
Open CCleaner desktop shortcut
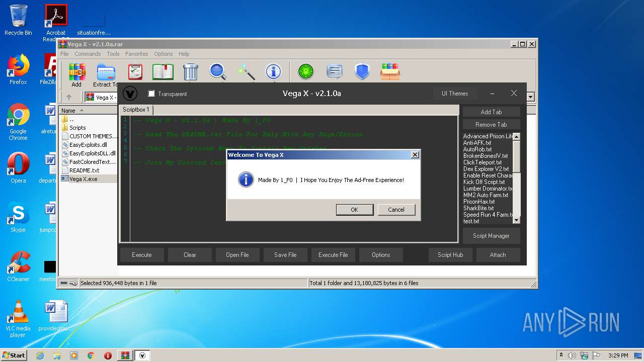coord(18,266)
